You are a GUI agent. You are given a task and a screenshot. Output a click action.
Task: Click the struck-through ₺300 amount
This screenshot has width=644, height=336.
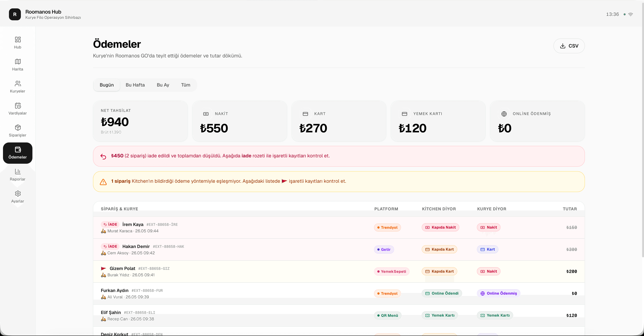[x=572, y=249]
